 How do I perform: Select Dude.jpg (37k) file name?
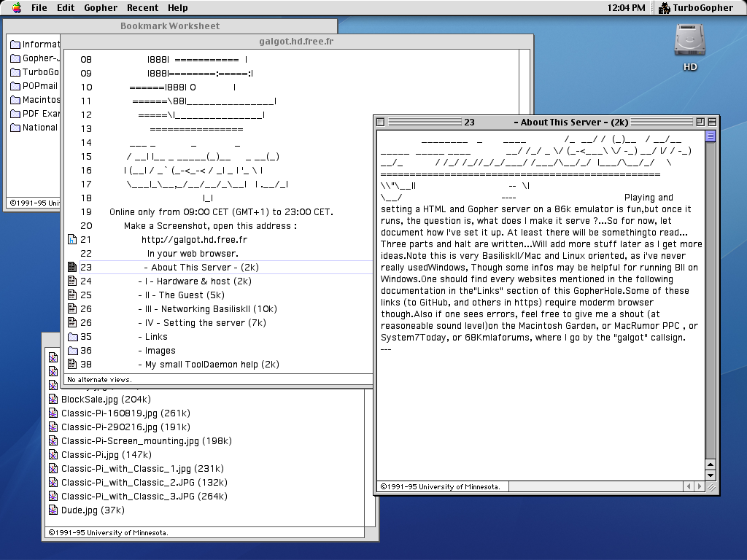point(93,510)
